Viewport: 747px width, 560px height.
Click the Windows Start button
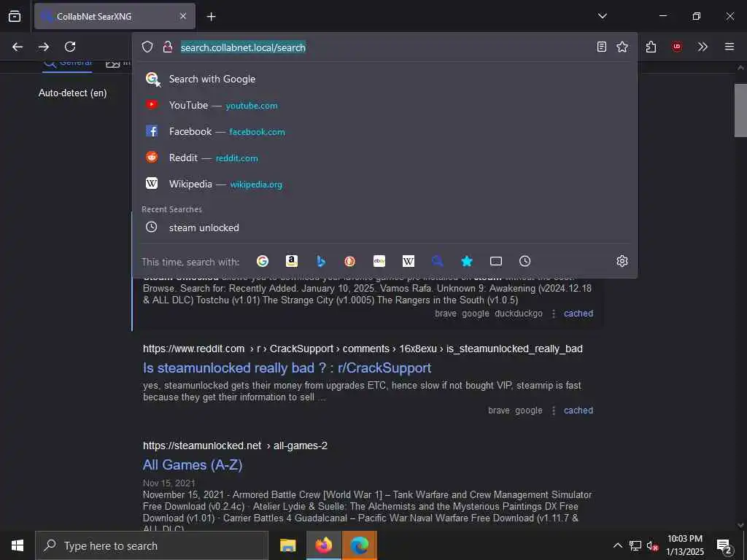tap(18, 545)
